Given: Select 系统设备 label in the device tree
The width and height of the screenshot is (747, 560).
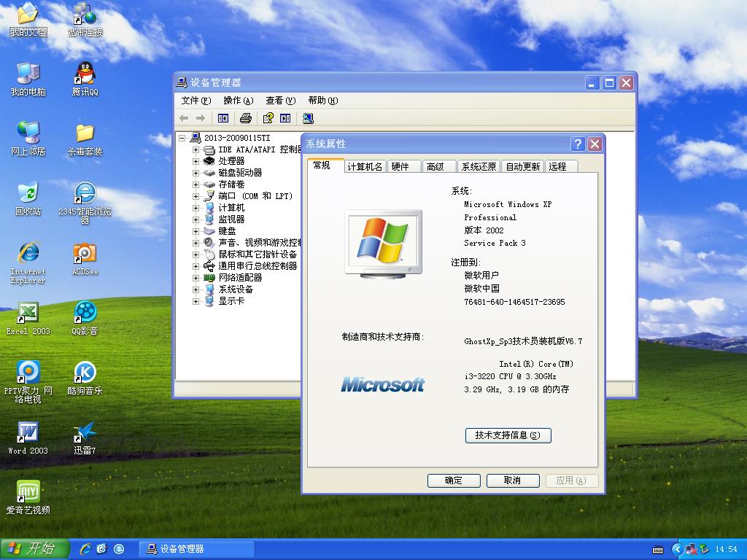Looking at the screenshot, I should 236,289.
